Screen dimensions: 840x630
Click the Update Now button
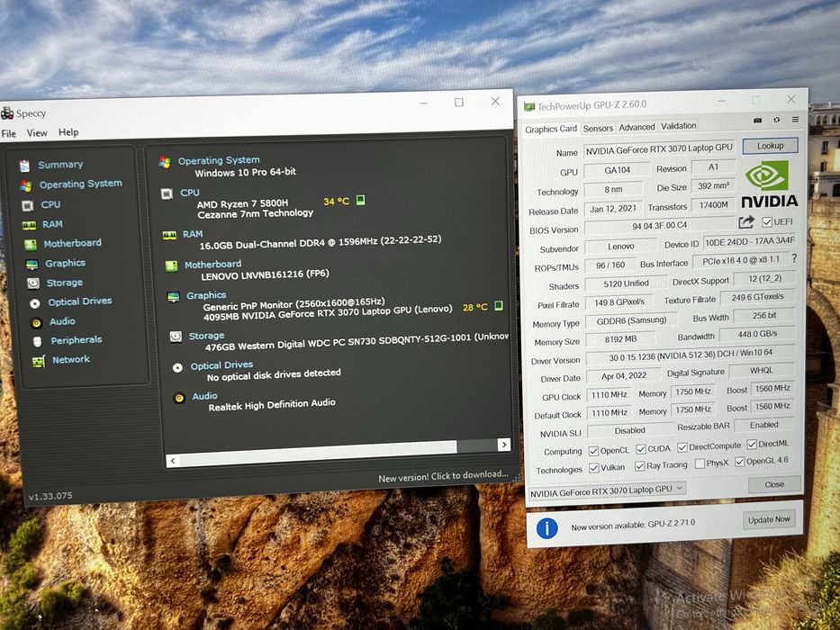pos(769,519)
